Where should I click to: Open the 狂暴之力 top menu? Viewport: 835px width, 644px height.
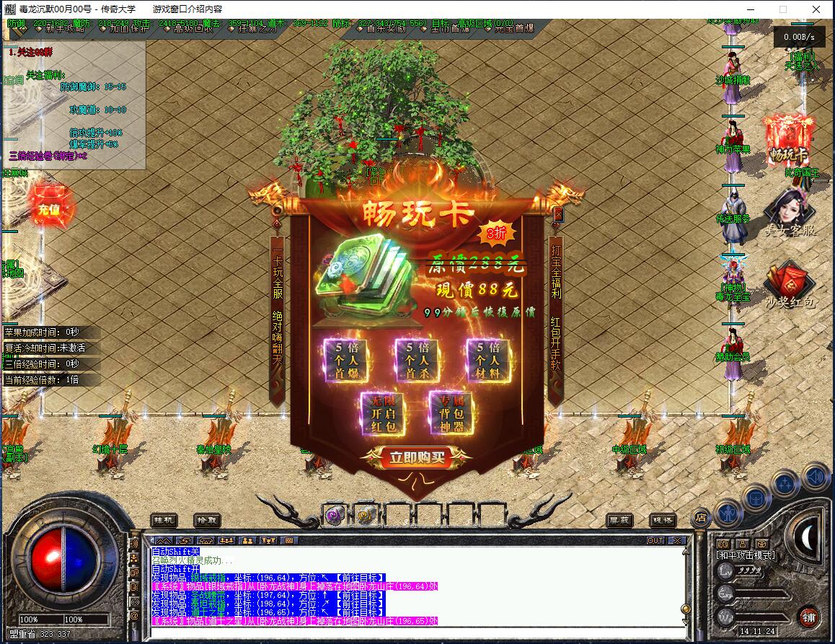click(x=257, y=28)
